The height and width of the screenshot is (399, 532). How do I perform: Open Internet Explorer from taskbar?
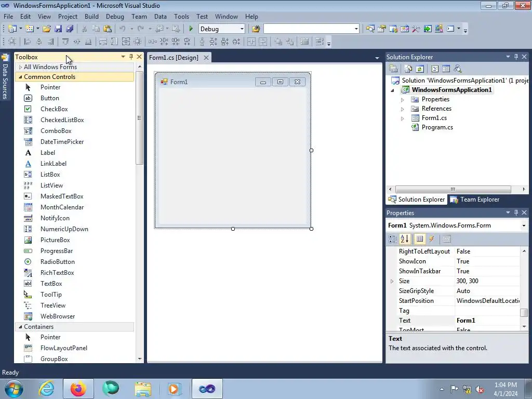coord(46,389)
